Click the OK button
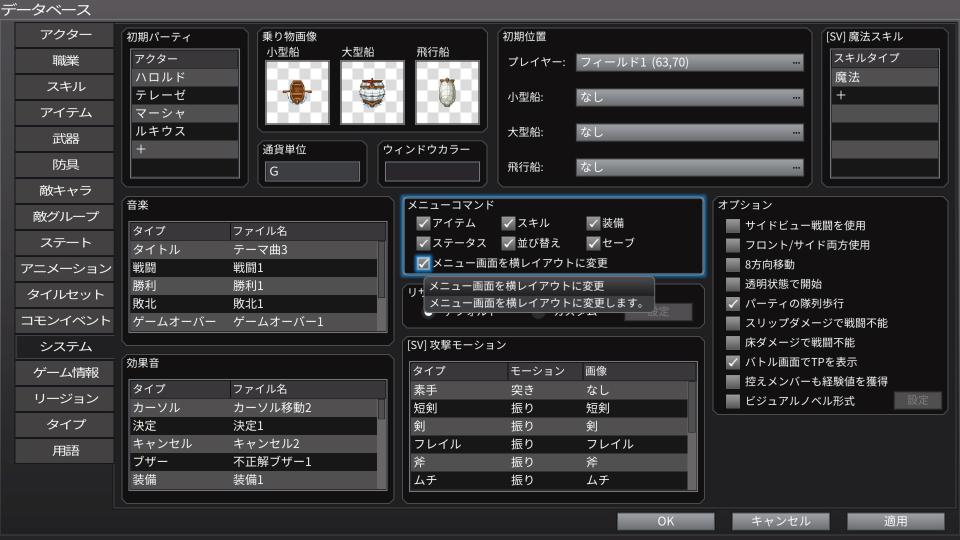 665,521
